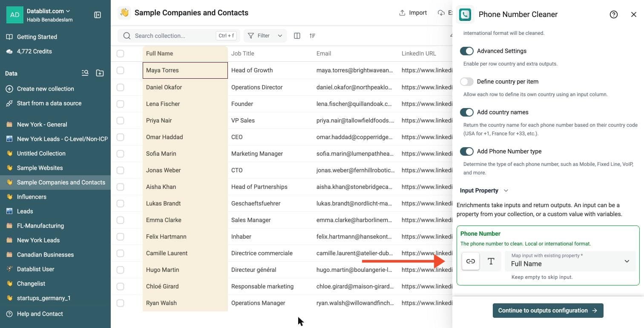Screen dimensions: 644x328
Task: Click the Head of Partnerships cell
Action: [270, 187]
